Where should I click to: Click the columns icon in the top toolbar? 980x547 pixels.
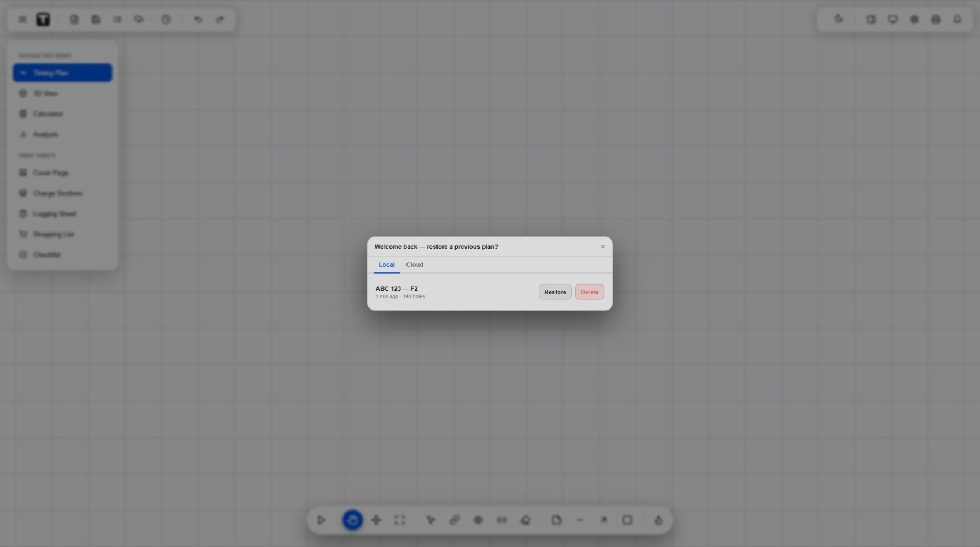[x=117, y=20]
